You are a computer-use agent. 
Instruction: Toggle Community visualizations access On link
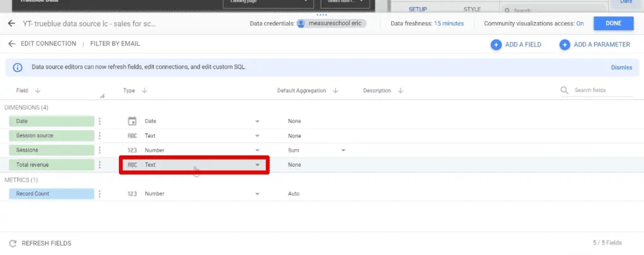point(580,23)
